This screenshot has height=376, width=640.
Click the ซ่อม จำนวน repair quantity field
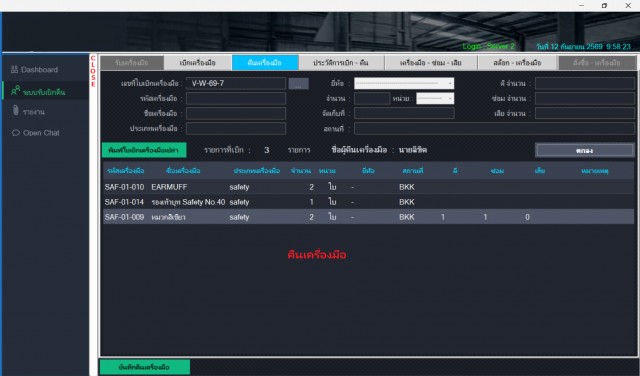pos(585,98)
